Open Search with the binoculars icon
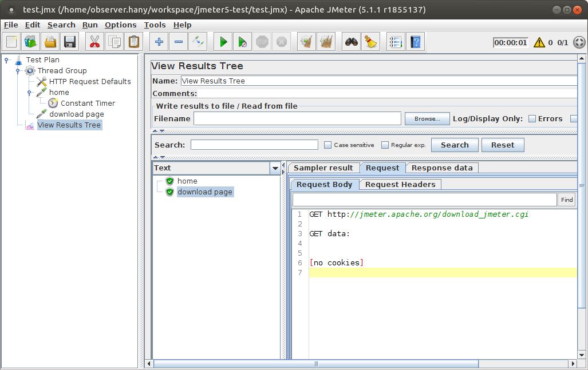Viewport: 588px width, 370px height. pos(352,42)
